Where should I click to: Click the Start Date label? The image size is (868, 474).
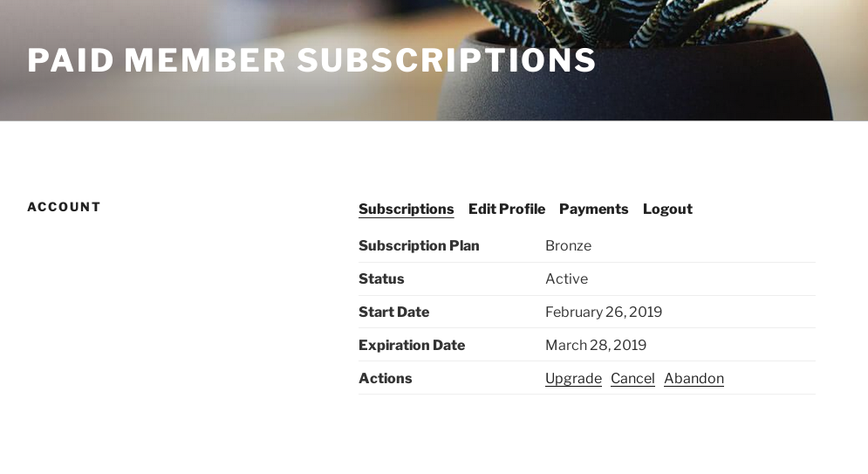pyautogui.click(x=393, y=312)
